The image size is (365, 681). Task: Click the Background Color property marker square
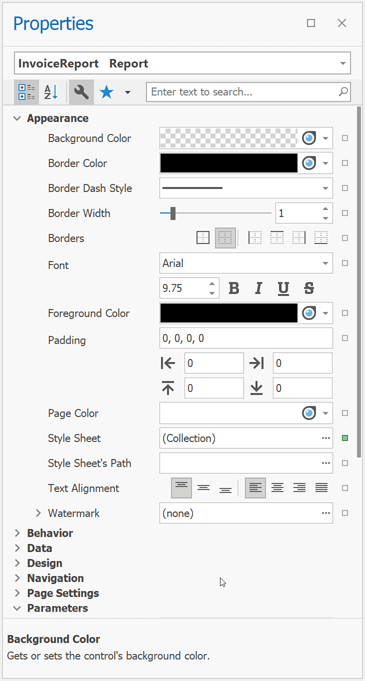tap(345, 139)
